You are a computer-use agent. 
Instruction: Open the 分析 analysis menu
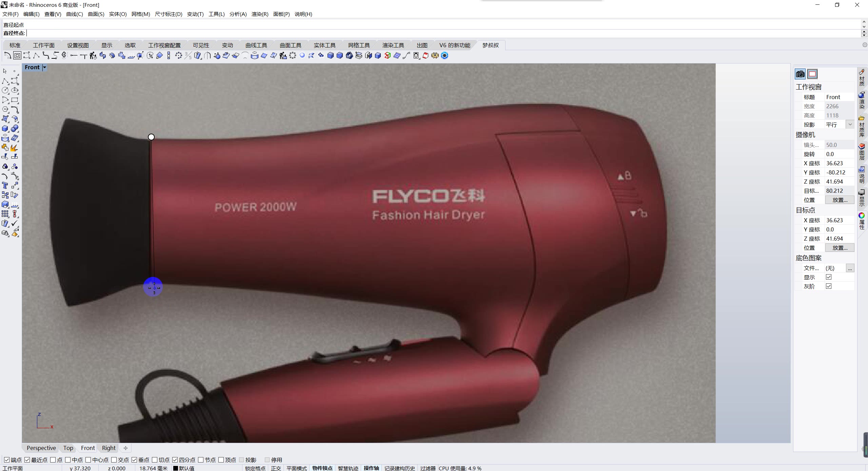[x=238, y=14]
